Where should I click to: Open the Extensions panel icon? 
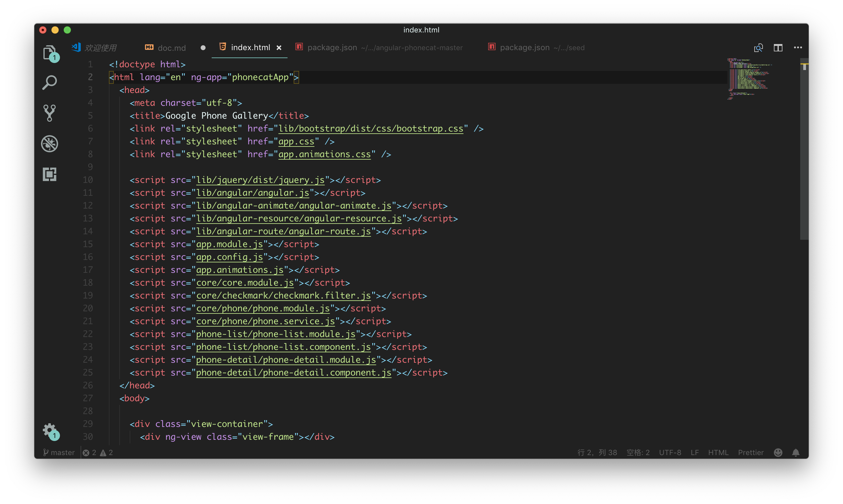(x=50, y=174)
